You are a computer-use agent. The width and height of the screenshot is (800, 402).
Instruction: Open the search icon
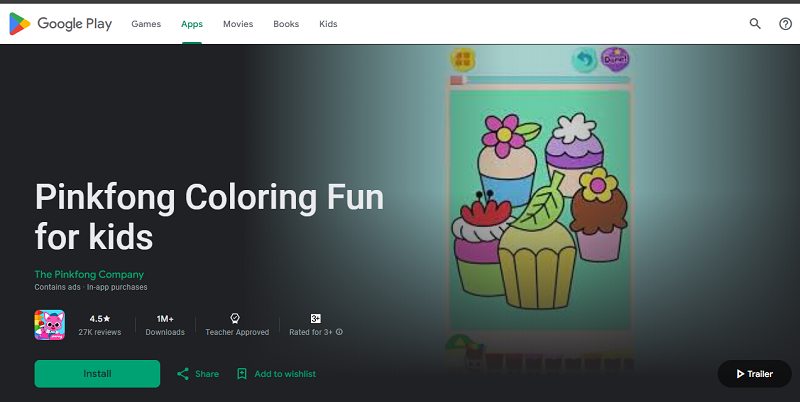(x=755, y=23)
